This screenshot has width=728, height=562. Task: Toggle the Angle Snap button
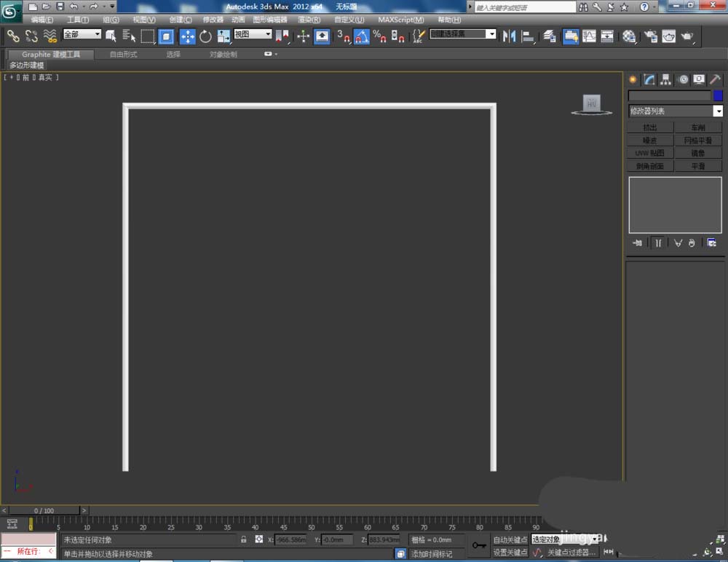(362, 36)
